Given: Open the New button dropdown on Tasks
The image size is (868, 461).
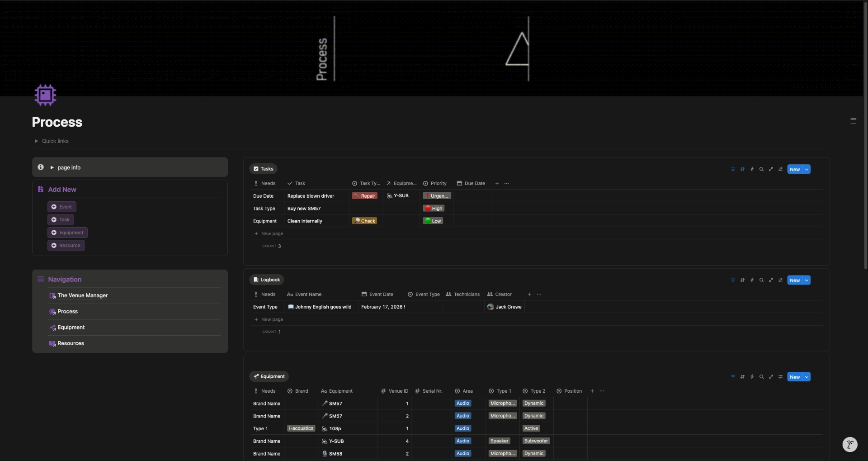Looking at the screenshot, I should [x=807, y=169].
